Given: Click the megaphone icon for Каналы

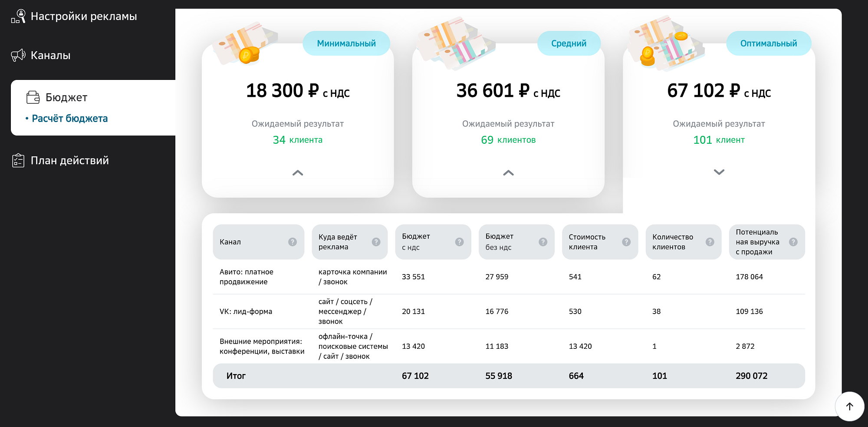Looking at the screenshot, I should (x=18, y=55).
